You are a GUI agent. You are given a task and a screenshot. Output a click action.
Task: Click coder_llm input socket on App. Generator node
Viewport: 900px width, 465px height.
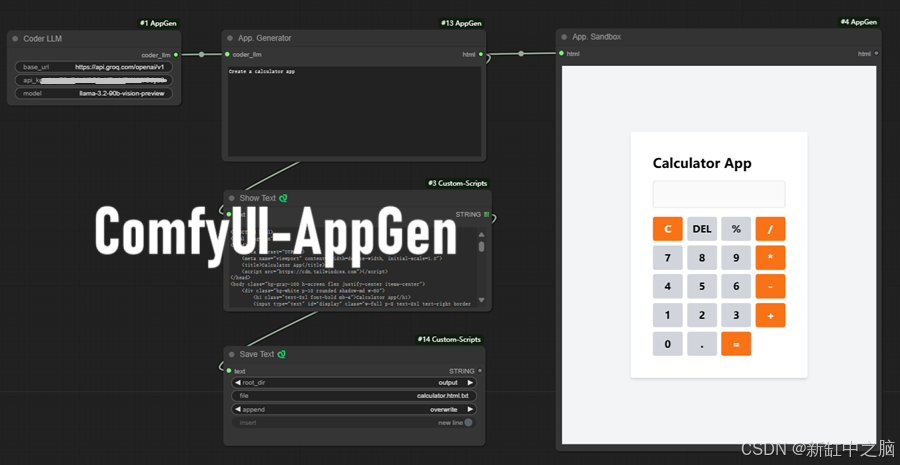227,55
